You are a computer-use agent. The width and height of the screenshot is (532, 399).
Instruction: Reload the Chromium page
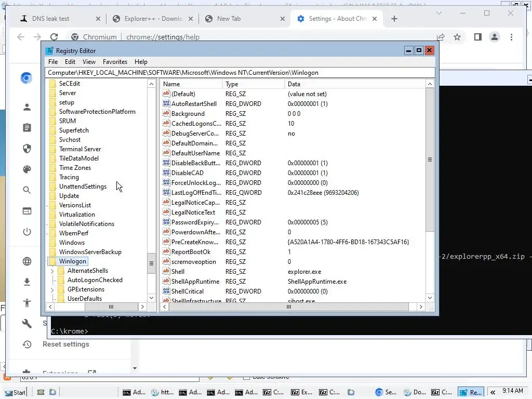pyautogui.click(x=54, y=37)
